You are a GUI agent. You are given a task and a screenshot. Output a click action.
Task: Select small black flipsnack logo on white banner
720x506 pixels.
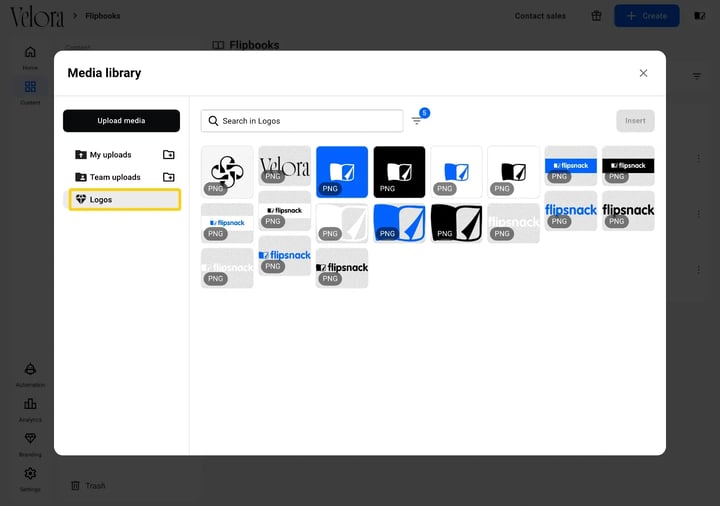[285, 211]
